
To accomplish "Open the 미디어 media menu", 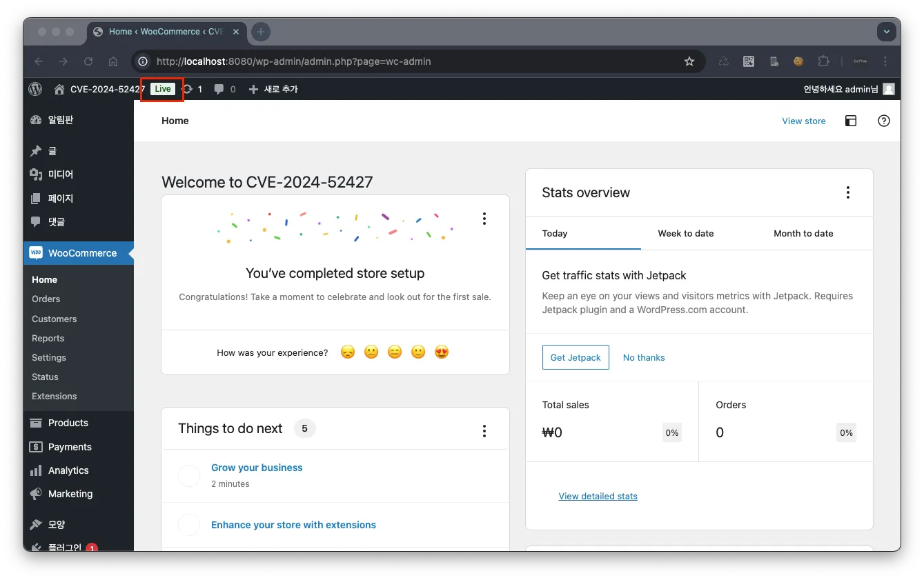I will pos(78,174).
